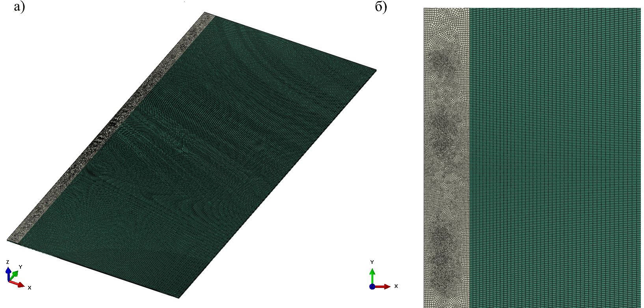This screenshot has width=644, height=308.
Task: Click the XYZ coordinate triad in panel a
Action: tap(18, 275)
